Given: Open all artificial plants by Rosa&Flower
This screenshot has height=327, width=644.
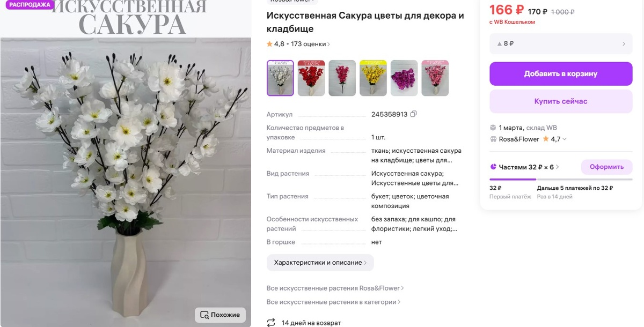Looking at the screenshot, I should click(x=335, y=288).
